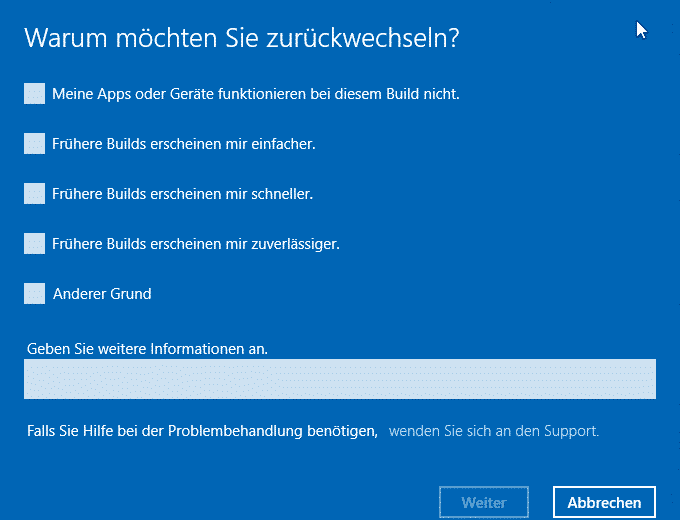Screen dimensions: 680x520
Task: Click the label text 'Frühere Builds erscheinen mir zuverlässiger'
Action: click(196, 243)
